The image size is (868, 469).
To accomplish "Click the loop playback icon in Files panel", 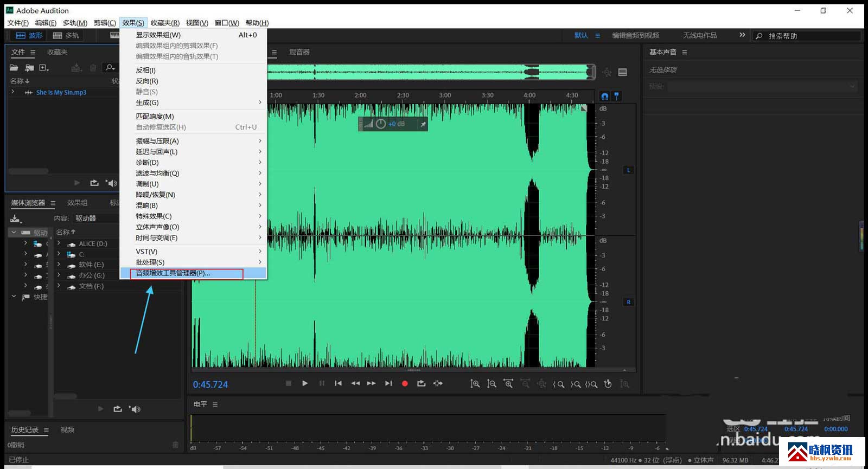I will coord(94,183).
